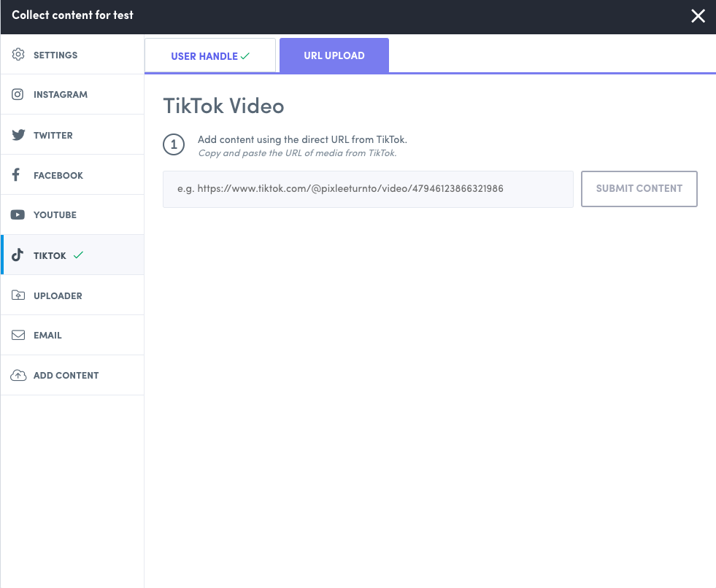Close the Collect content dialog
The height and width of the screenshot is (588, 716).
pyautogui.click(x=698, y=16)
